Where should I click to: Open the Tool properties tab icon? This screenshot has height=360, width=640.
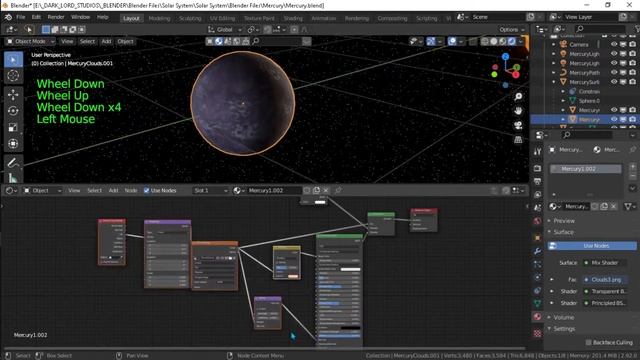pyautogui.click(x=538, y=151)
